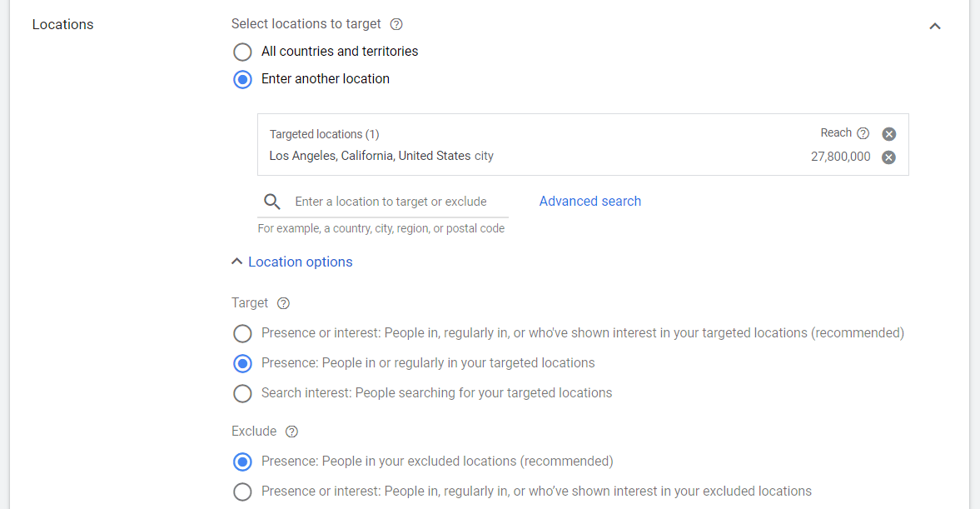Select Enter another location
980x509 pixels.
click(x=241, y=79)
